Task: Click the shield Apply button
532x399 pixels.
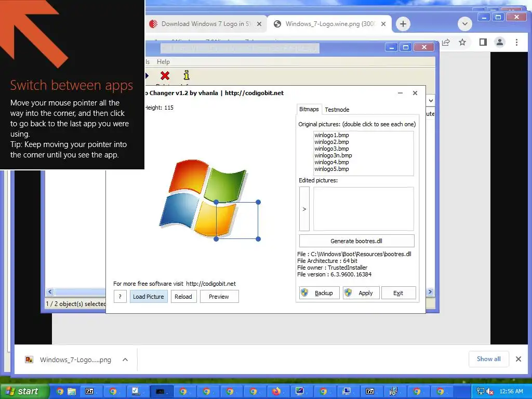Action: [361, 293]
